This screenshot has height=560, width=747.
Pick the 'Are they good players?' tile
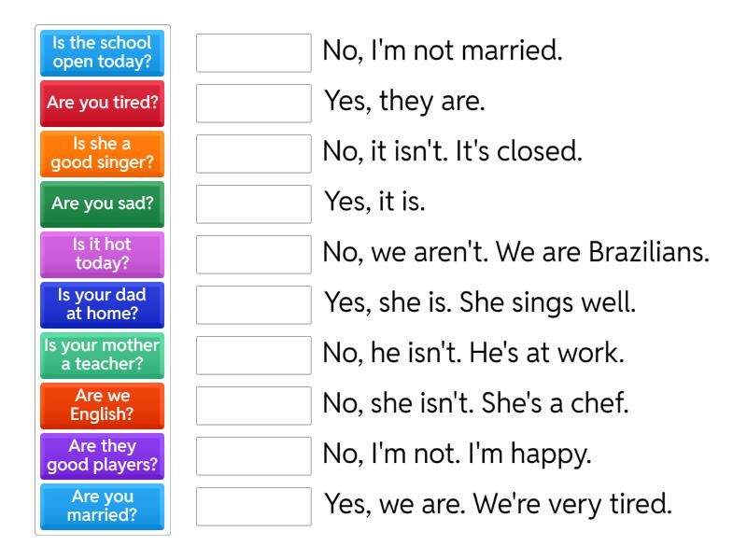coord(103,456)
